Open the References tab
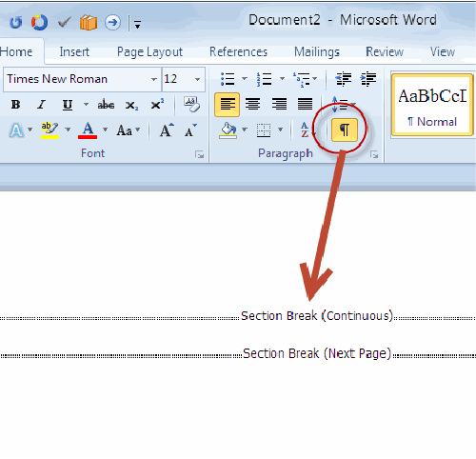This screenshot has width=476, height=459. click(x=238, y=51)
